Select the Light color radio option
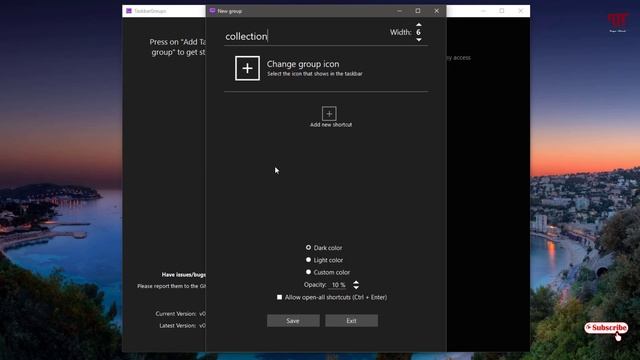The width and height of the screenshot is (640, 360). tap(308, 260)
